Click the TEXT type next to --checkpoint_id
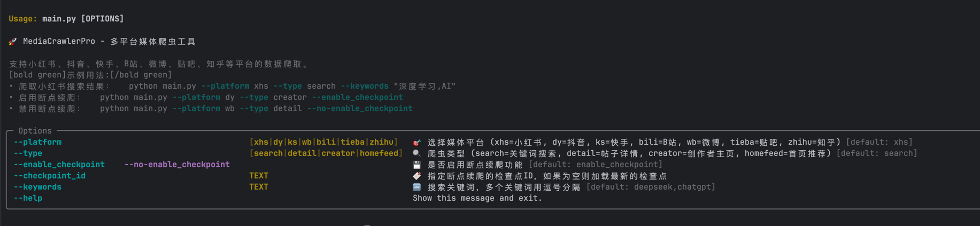980x226 pixels. 259,176
